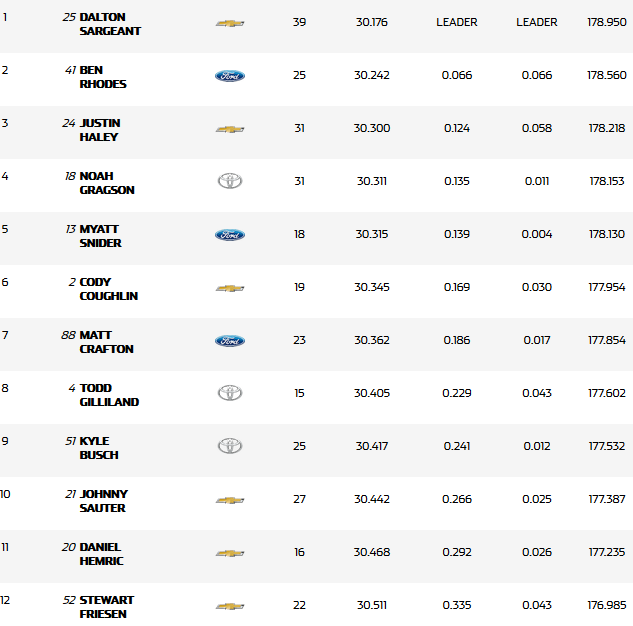Image resolution: width=633 pixels, height=626 pixels.
Task: Open Noah Gragson driver link
Action: (107, 183)
